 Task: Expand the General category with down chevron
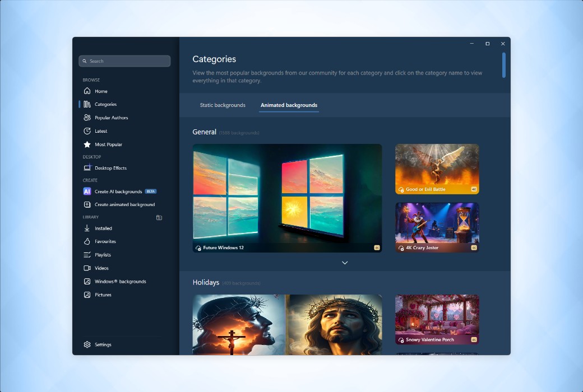(x=345, y=263)
